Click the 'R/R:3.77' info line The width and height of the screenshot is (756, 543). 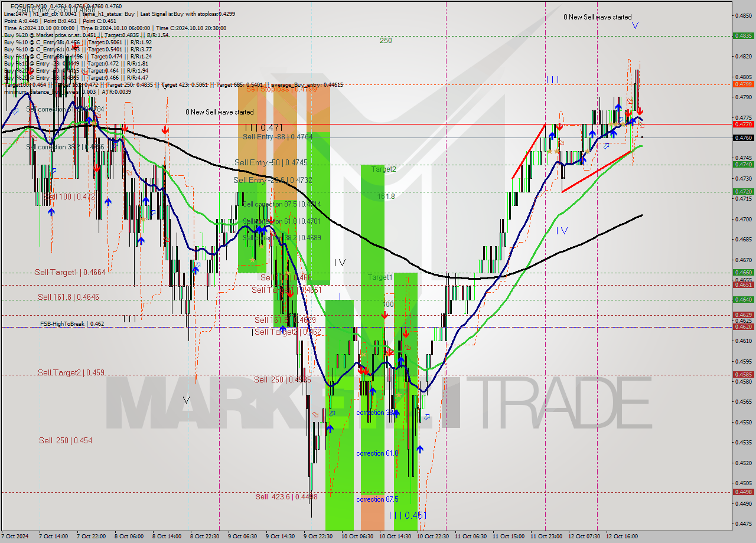coord(140,49)
